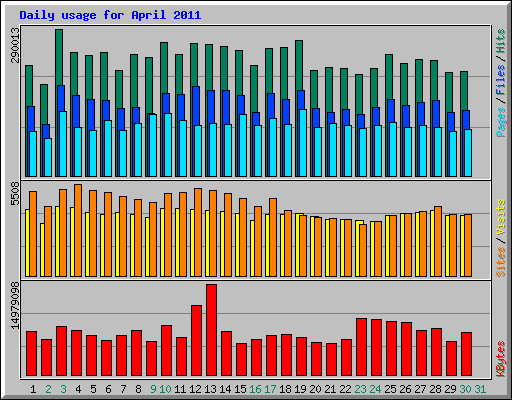Screen dimensions: 512x400
Task: Click day 31 on the x-axis
Action: point(480,389)
